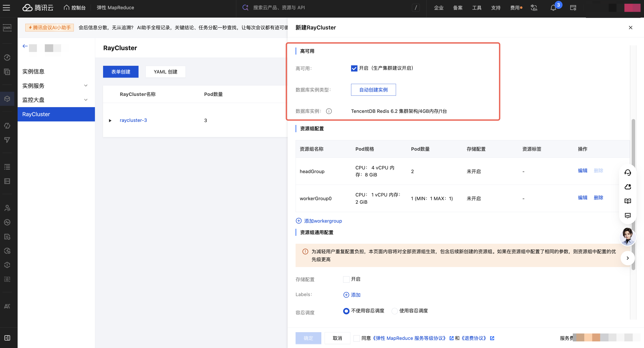Switch language with the 中/En icon
644x348 pixels.
click(534, 7)
